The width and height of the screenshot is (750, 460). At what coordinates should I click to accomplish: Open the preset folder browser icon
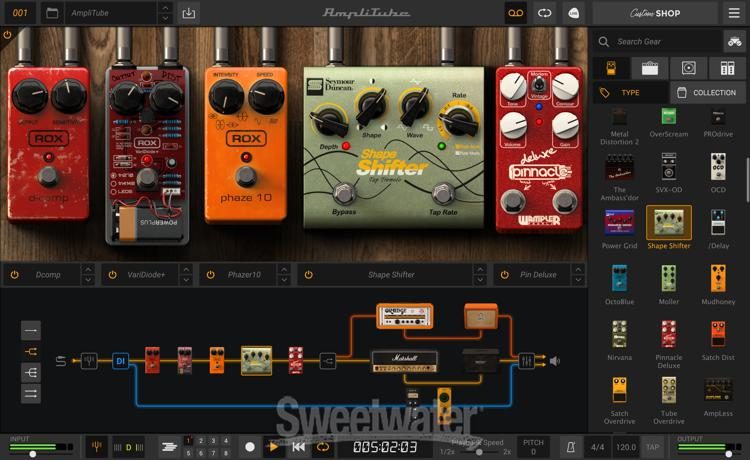tap(52, 13)
